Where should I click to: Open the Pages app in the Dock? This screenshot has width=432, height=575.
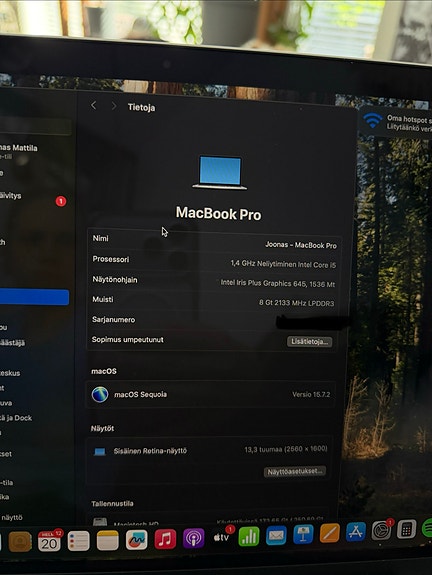click(330, 533)
